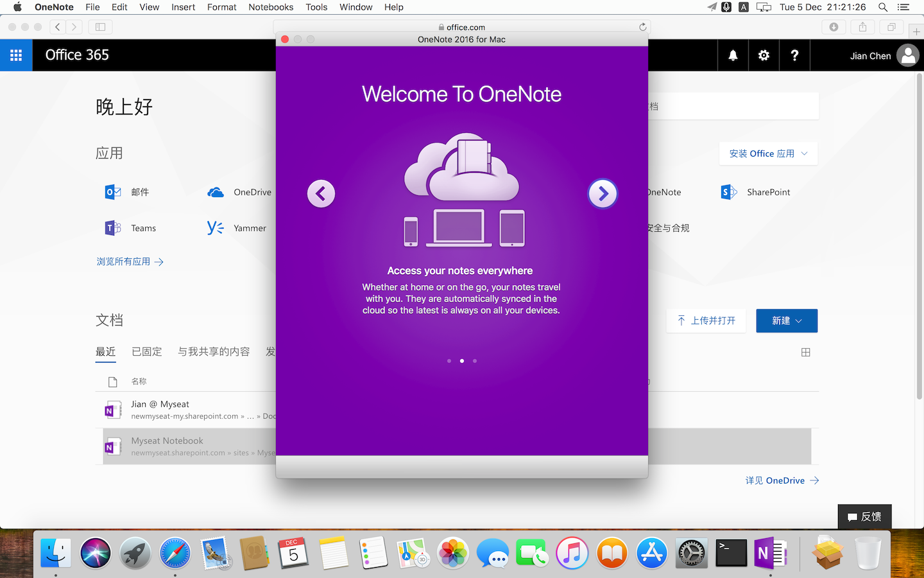Open the Yammer app tile
The image size is (924, 578).
pos(236,228)
